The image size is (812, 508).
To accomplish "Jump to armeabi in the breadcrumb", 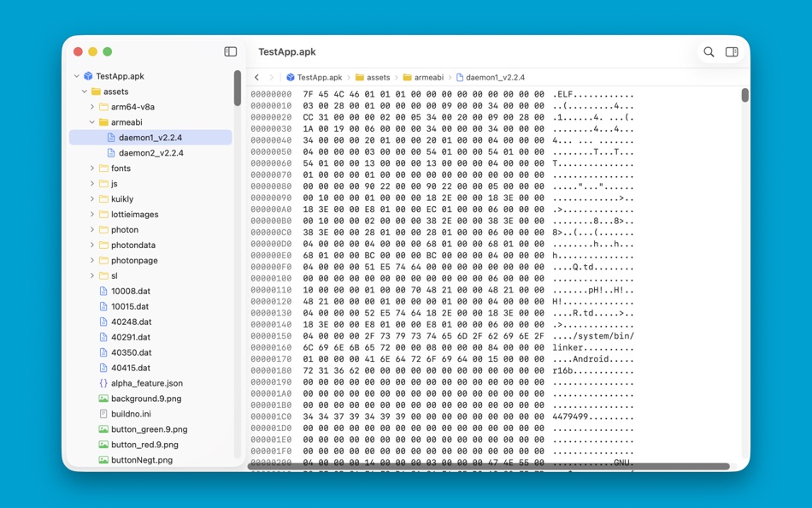I will 424,77.
